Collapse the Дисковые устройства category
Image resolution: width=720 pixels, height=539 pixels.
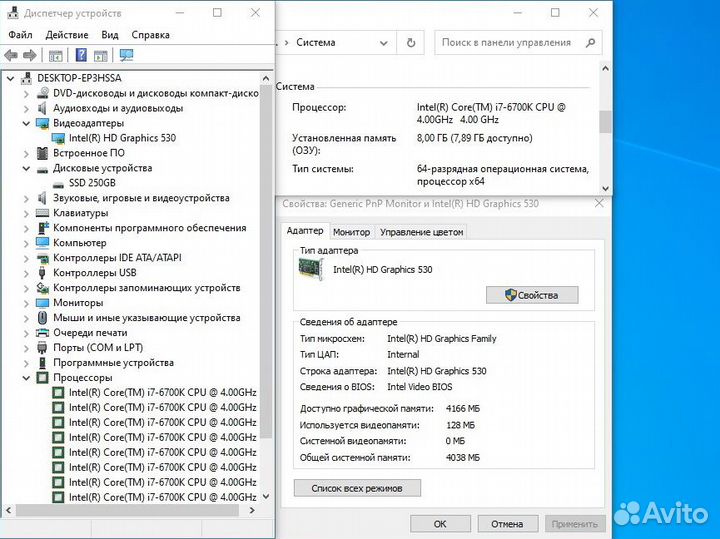[26, 168]
